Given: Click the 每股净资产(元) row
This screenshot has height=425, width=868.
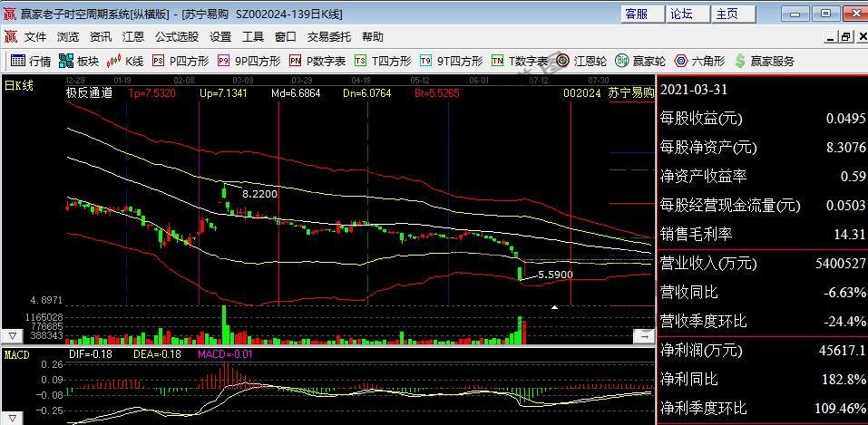Looking at the screenshot, I should coord(762,147).
